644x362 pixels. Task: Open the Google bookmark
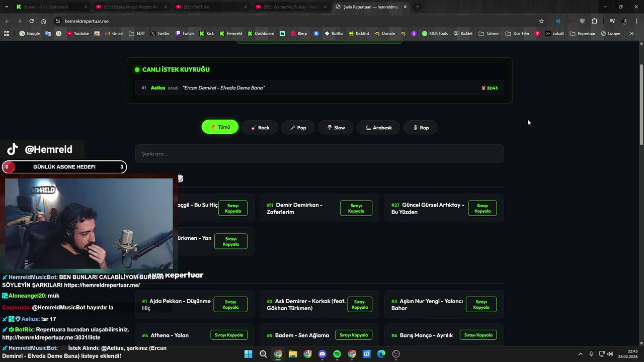click(29, 34)
